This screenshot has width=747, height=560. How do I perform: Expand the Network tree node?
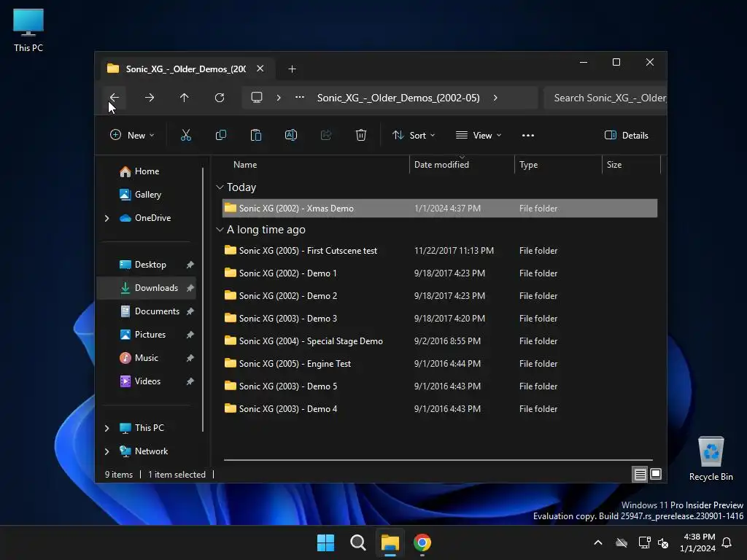[107, 451]
